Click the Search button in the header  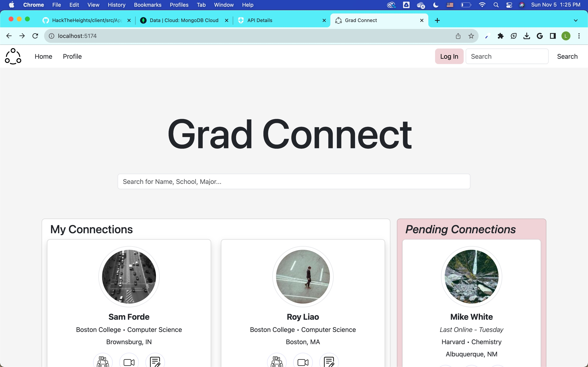(x=567, y=56)
